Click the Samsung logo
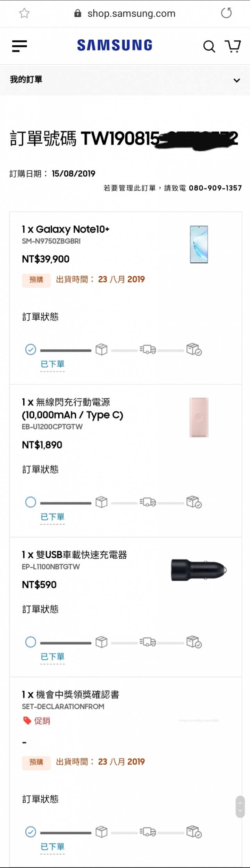The image size is (250, 868). tap(115, 45)
